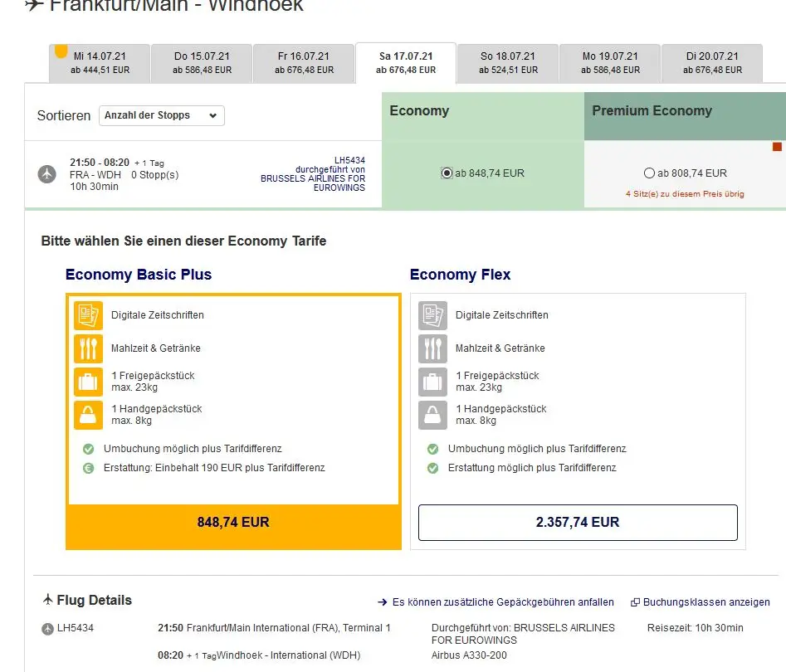Click the Economy column header
The height and width of the screenshot is (672, 786).
[483, 116]
